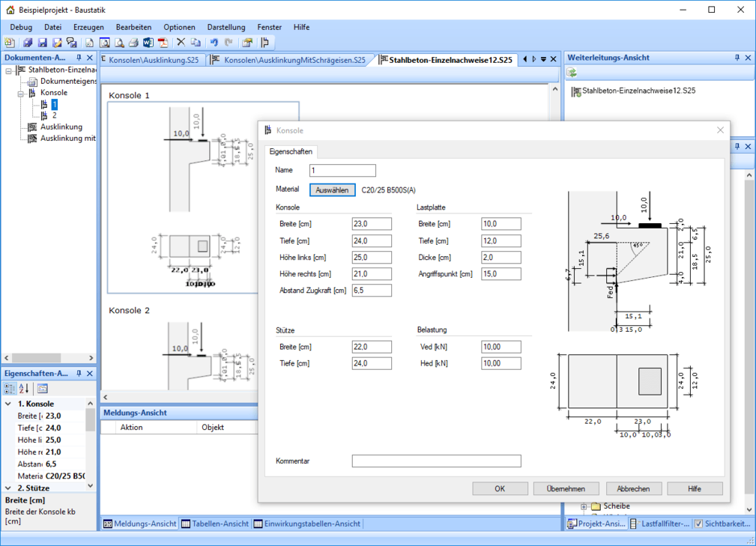Click the Übernehmen button
The width and height of the screenshot is (756, 546).
[566, 488]
